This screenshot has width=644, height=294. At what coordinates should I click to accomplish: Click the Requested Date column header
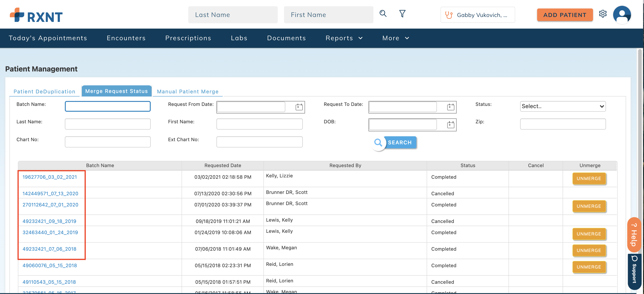point(222,165)
